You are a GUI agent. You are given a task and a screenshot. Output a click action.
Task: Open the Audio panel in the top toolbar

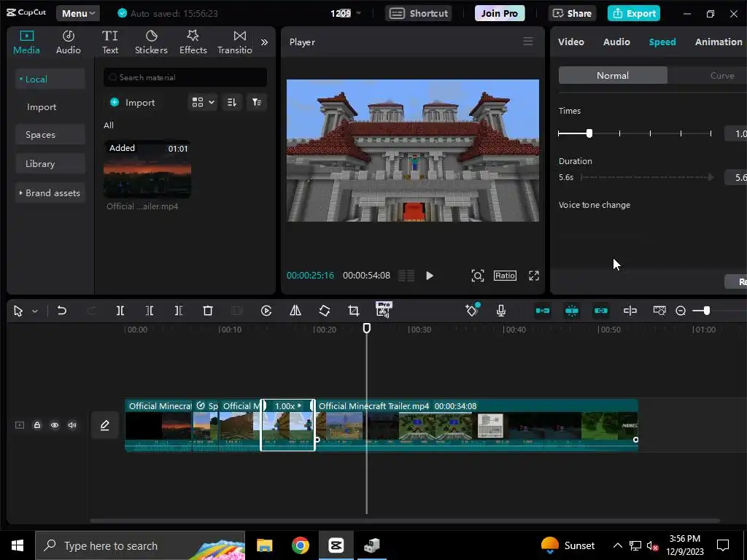68,42
